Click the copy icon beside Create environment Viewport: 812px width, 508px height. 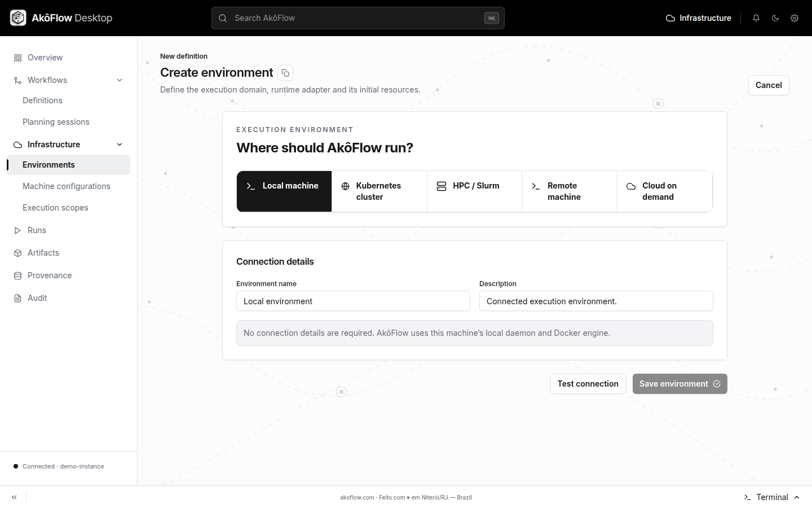coord(285,73)
